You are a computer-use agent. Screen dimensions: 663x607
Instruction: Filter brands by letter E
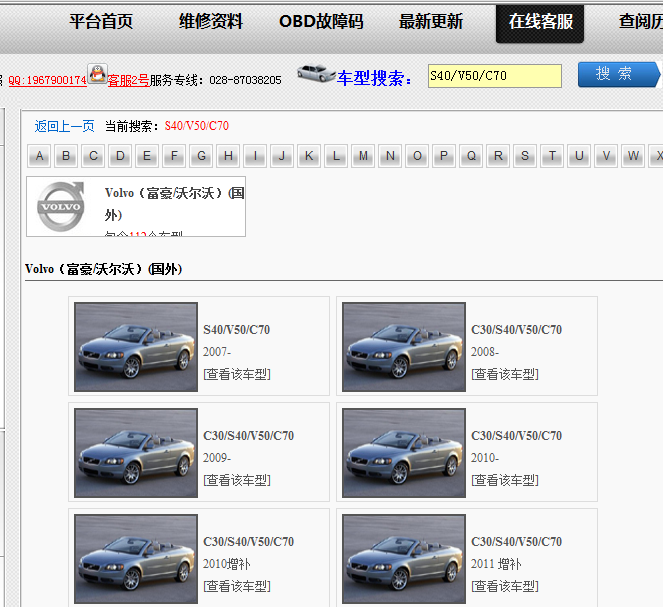[x=147, y=156]
